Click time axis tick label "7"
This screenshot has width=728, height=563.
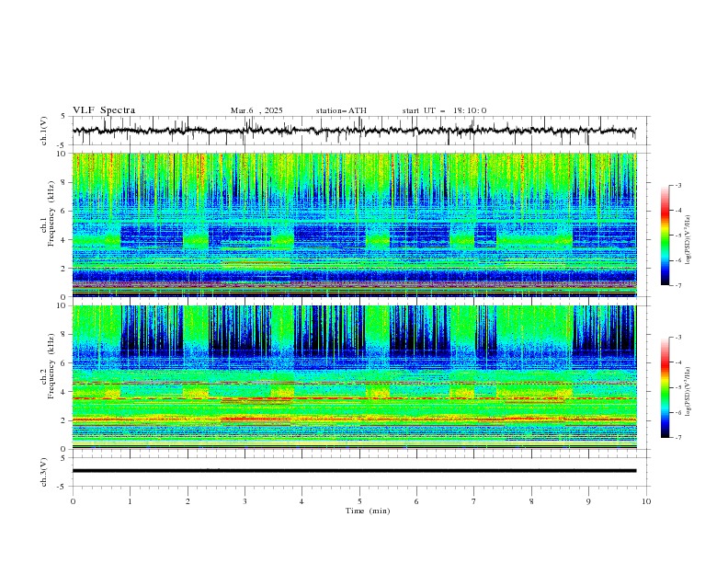click(474, 501)
